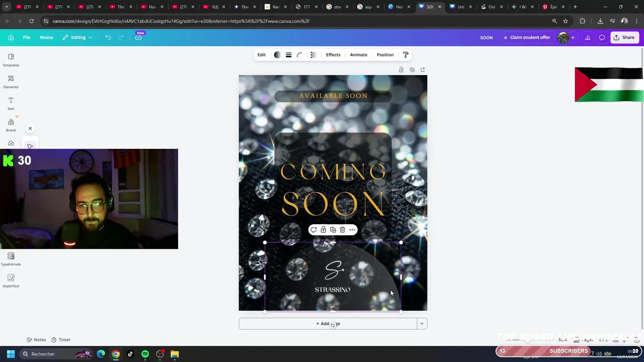Open the File menu
Image resolution: width=644 pixels, height=362 pixels.
click(x=27, y=37)
